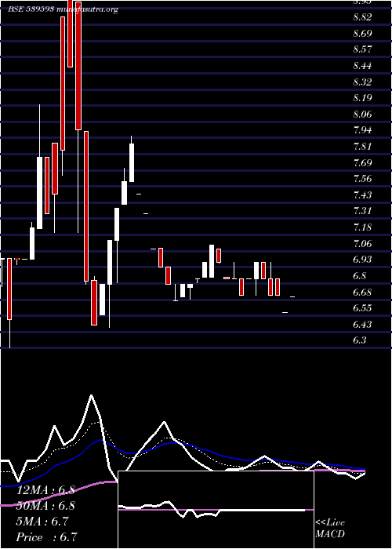Click the 6.3 price axis label
Image resolution: width=392 pixels, height=549 pixels.
(360, 340)
